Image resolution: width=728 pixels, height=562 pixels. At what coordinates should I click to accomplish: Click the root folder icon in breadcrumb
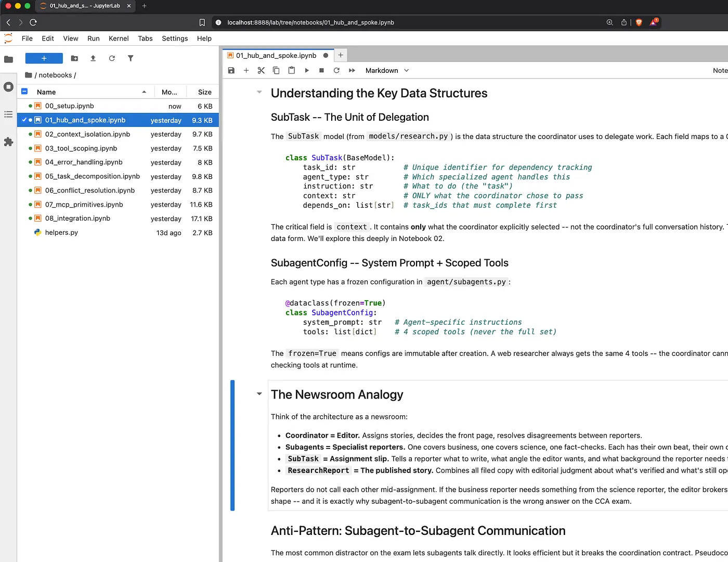pyautogui.click(x=29, y=75)
